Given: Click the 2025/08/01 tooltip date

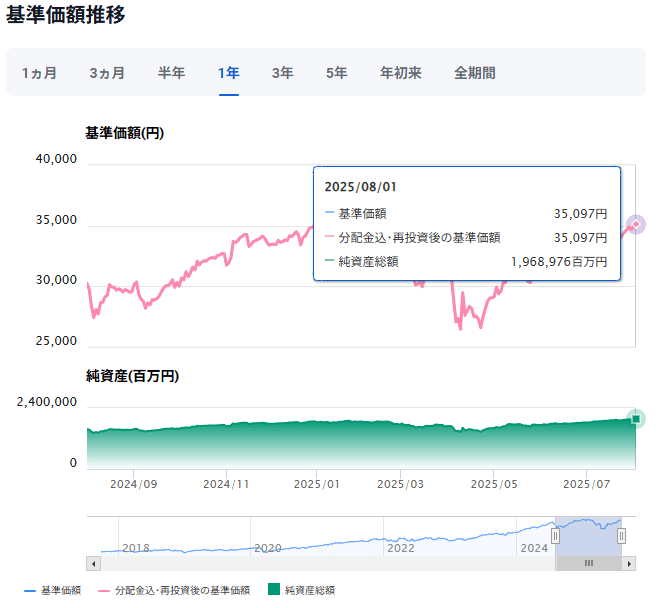Looking at the screenshot, I should click(x=361, y=187).
